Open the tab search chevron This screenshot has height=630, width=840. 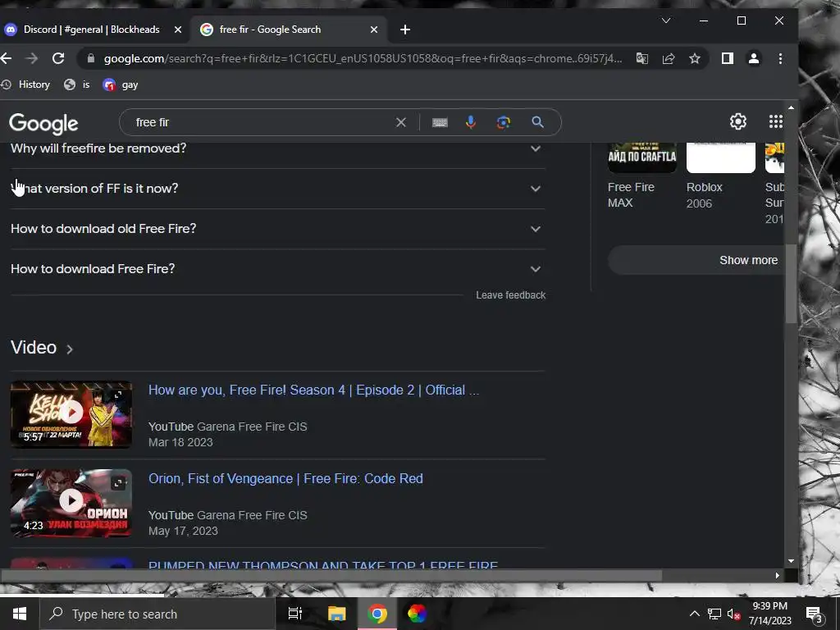pos(665,21)
